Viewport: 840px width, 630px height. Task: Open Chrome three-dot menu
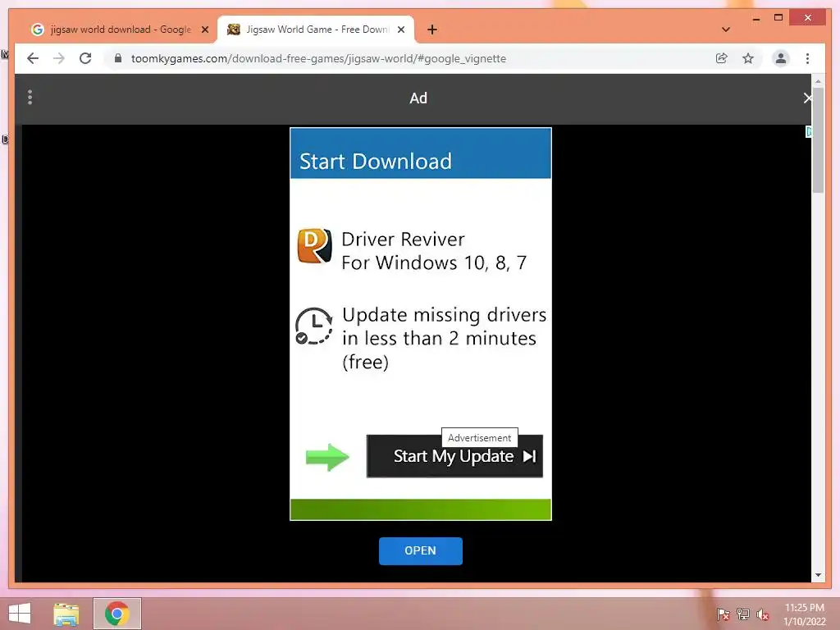pyautogui.click(x=807, y=58)
